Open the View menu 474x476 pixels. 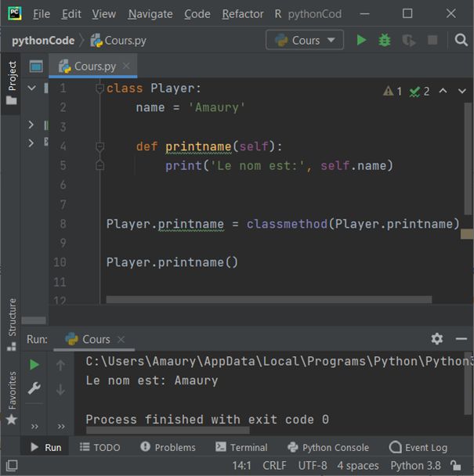click(104, 14)
